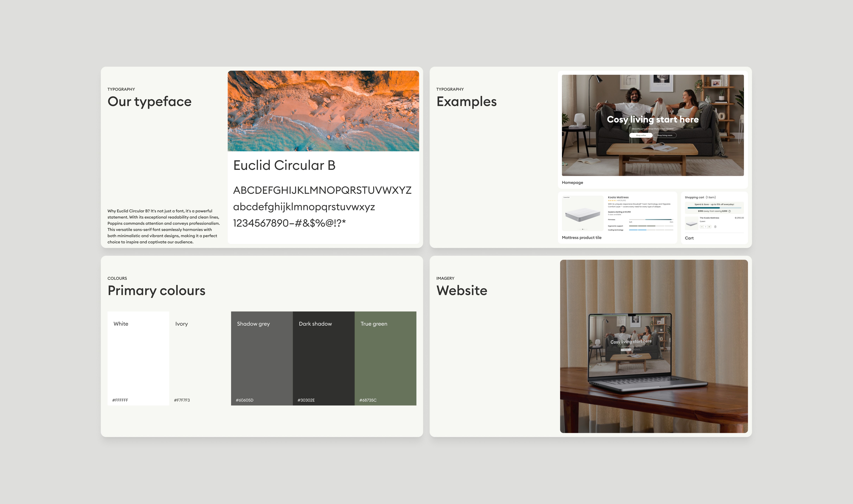The image size is (853, 504).
Task: Click the trash icon to remove the cart item
Action: point(716,227)
